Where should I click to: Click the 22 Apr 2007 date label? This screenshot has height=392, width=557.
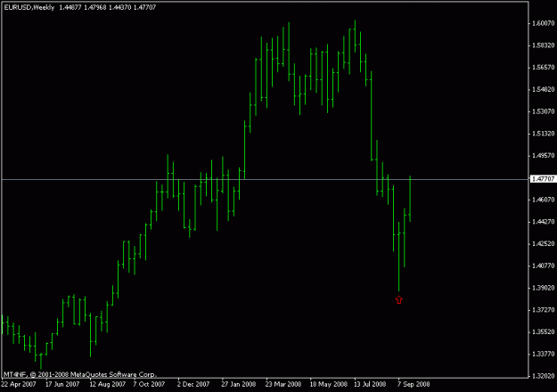[19, 384]
